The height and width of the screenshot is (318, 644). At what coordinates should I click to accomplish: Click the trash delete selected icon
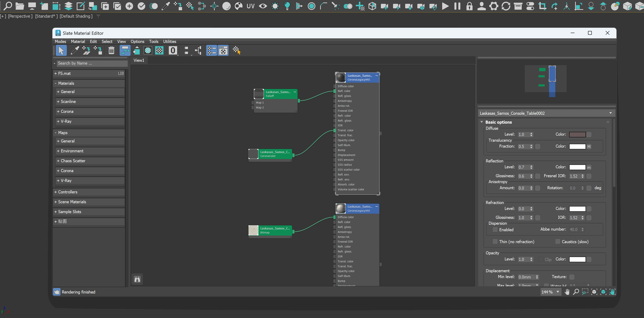[111, 51]
